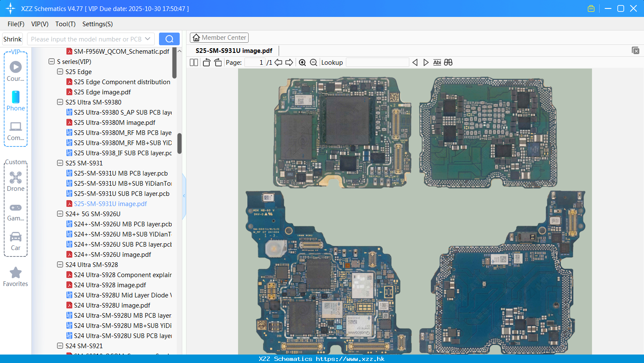The image size is (644, 363).
Task: Select the Phone category icon
Action: 16,101
